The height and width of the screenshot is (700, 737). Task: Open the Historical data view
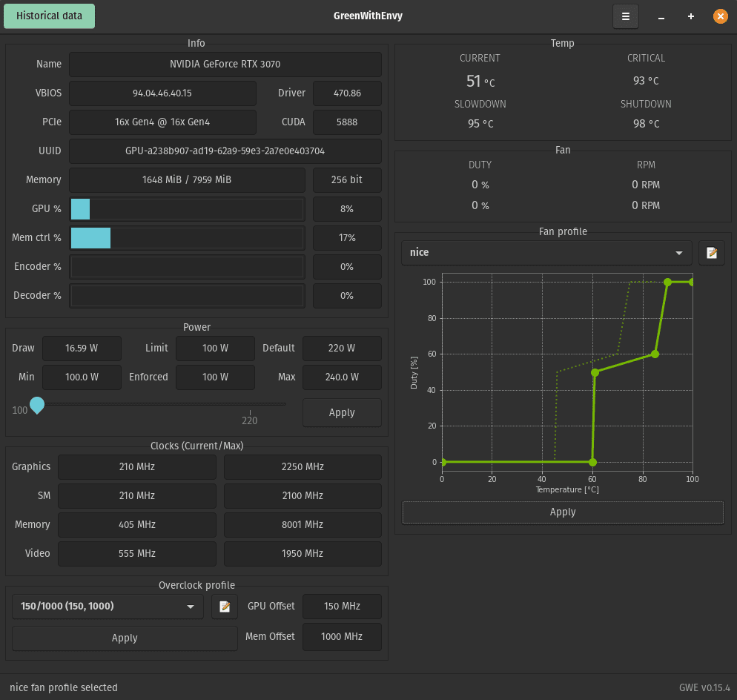[50, 16]
